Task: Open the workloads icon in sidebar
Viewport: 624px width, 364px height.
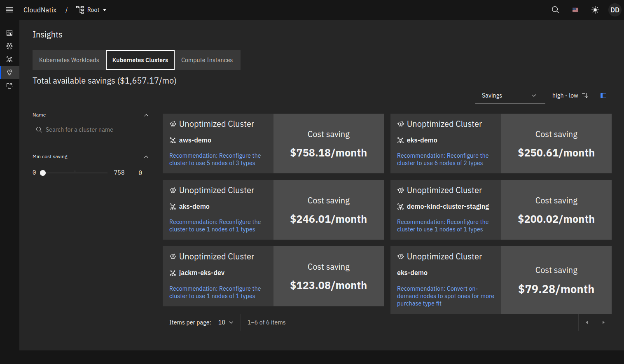Action: [x=9, y=46]
